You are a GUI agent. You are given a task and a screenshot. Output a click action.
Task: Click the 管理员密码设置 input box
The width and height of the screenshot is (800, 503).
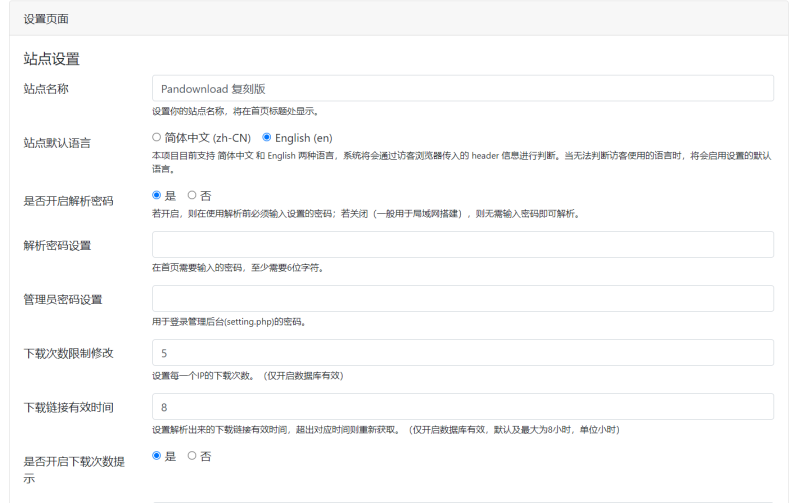[x=462, y=299]
